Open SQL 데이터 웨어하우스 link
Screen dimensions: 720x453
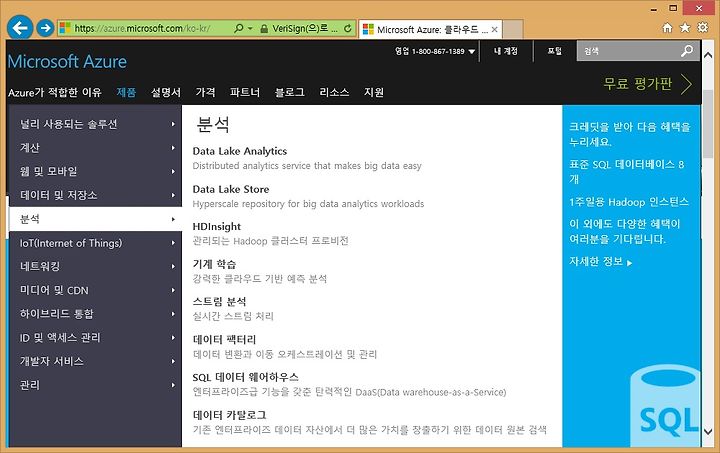(246, 377)
